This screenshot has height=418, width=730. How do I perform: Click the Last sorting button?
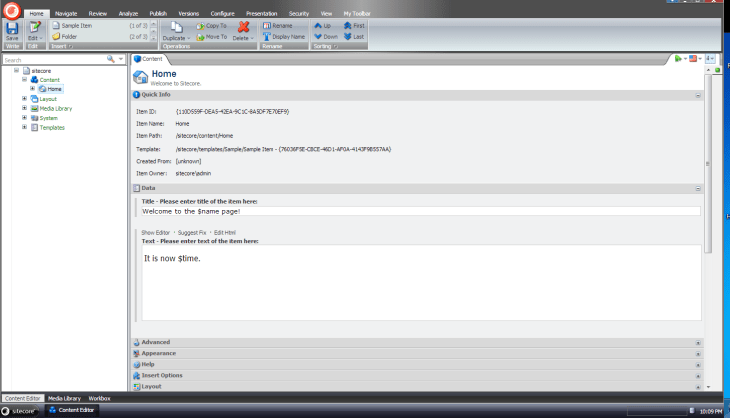(x=348, y=36)
